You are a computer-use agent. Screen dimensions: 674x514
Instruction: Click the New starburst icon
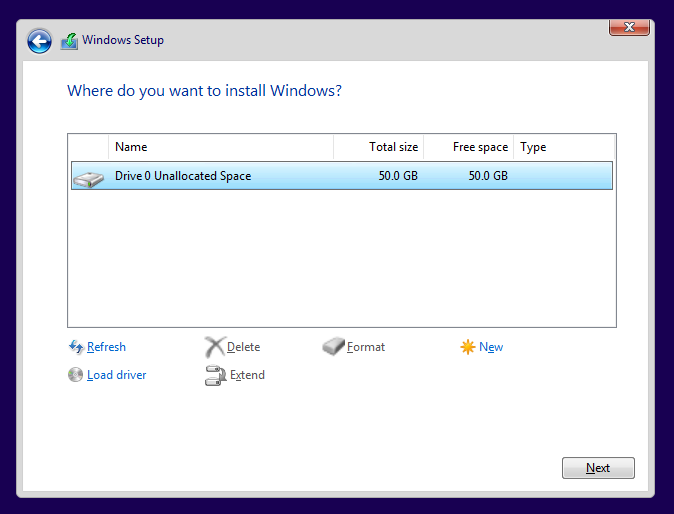[x=468, y=347]
